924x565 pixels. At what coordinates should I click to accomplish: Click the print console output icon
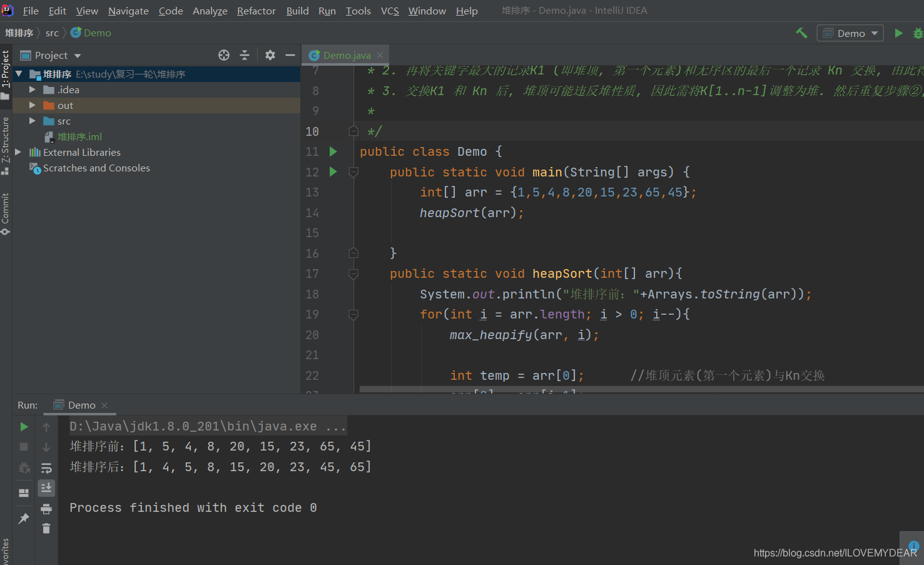point(46,509)
